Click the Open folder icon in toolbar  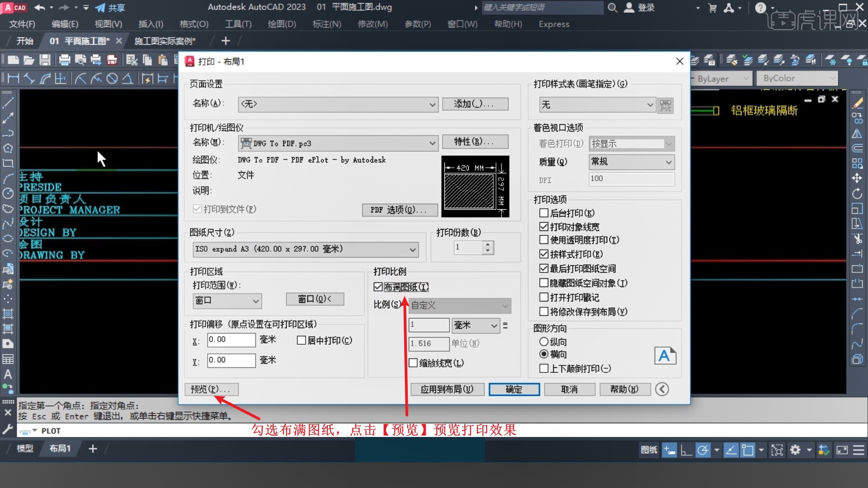pos(29,60)
